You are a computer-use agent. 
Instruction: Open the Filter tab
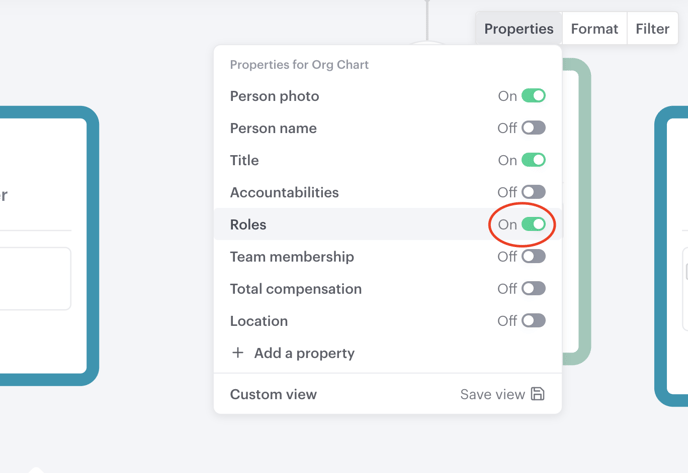pos(652,29)
